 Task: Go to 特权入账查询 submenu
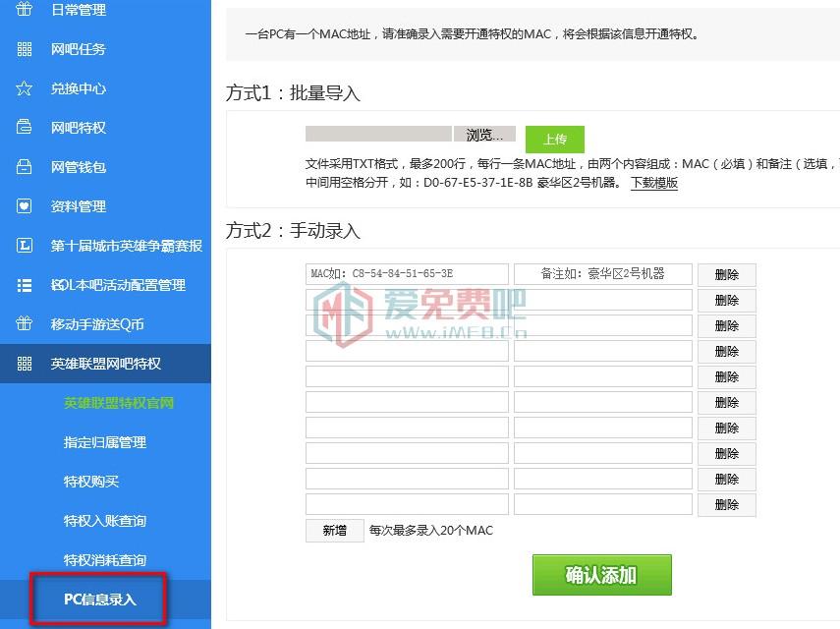[105, 521]
